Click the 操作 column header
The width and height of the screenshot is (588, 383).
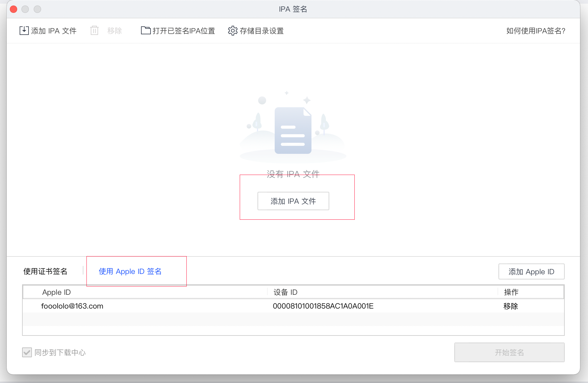511,292
